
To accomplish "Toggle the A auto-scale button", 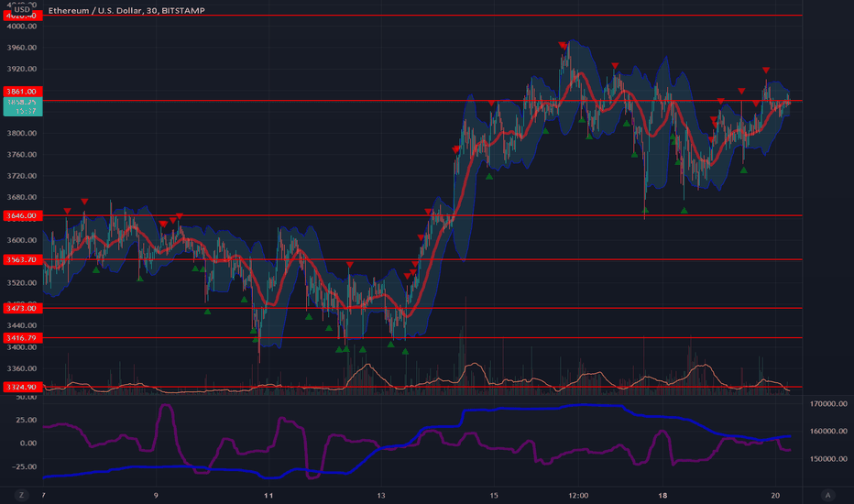I will point(827,495).
